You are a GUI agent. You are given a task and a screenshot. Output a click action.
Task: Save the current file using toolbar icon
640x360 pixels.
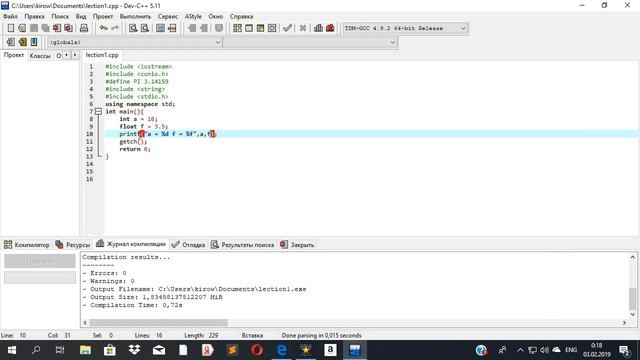click(34, 28)
